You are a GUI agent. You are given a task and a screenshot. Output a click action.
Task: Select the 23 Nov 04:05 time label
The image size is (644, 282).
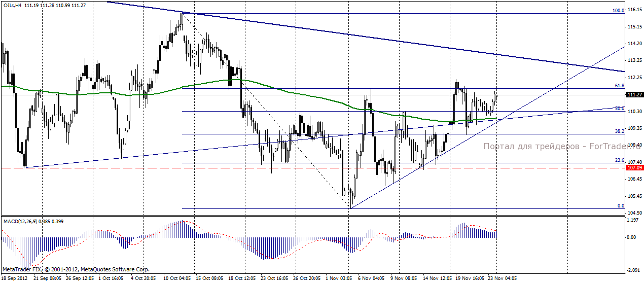tap(502, 278)
